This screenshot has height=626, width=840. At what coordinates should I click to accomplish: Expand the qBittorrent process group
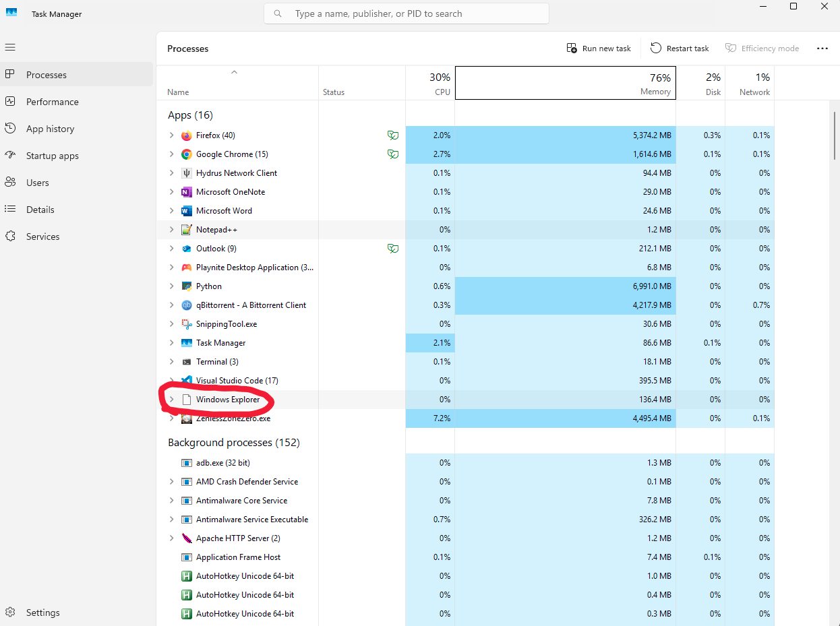171,305
